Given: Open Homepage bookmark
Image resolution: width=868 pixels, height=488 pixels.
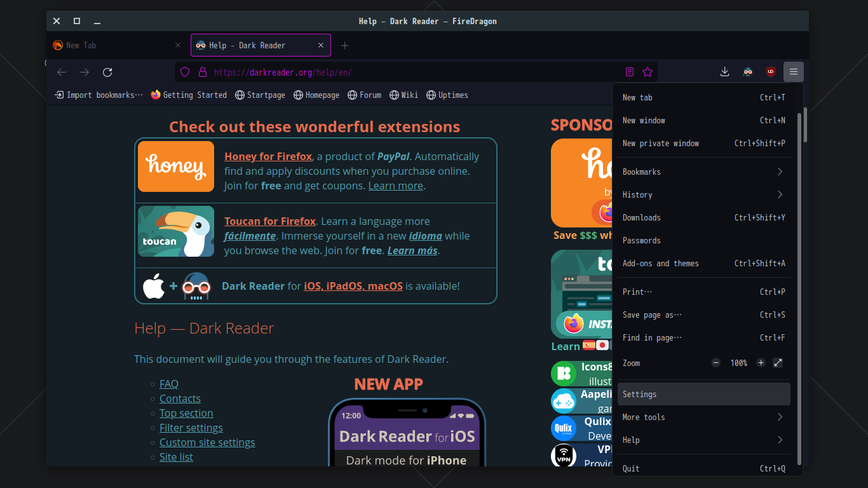Looking at the screenshot, I should click(x=316, y=95).
